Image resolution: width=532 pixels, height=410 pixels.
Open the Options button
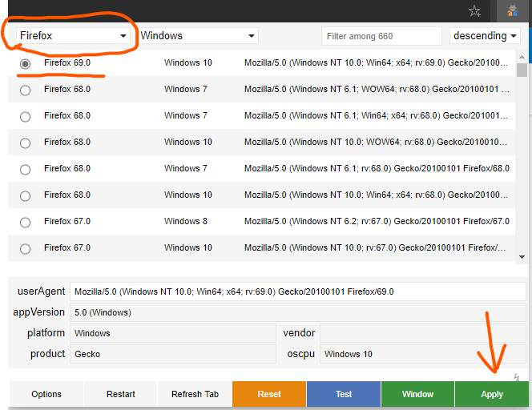[46, 394]
